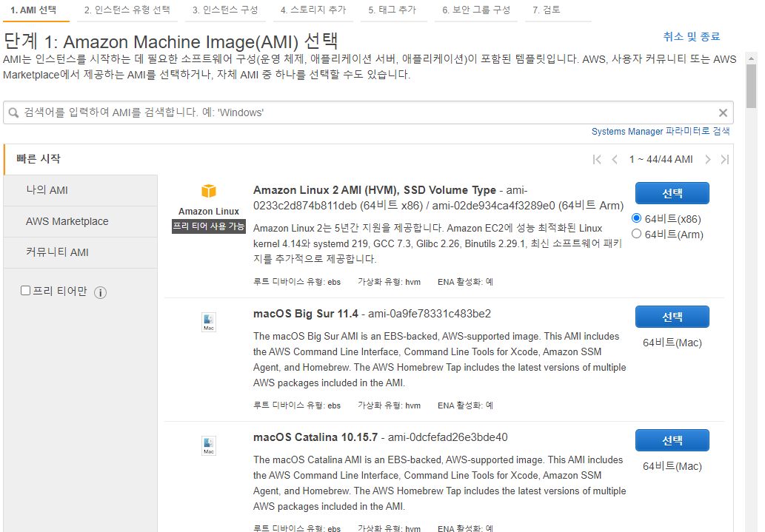Image resolution: width=765 pixels, height=532 pixels.
Task: Click the vertical scrollbar thumb
Action: (x=751, y=86)
